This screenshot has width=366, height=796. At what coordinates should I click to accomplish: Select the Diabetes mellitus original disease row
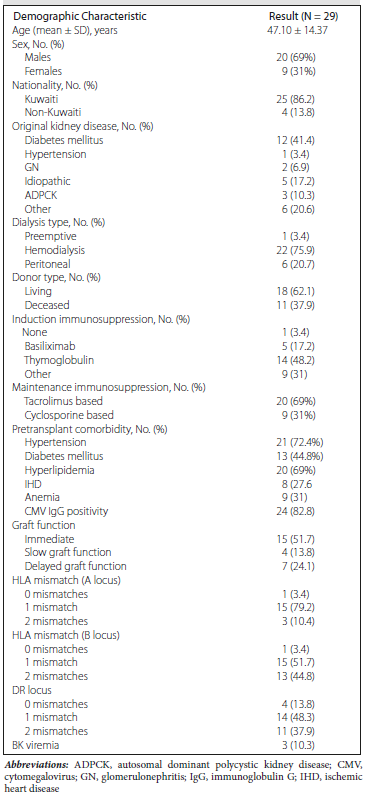click(x=183, y=140)
